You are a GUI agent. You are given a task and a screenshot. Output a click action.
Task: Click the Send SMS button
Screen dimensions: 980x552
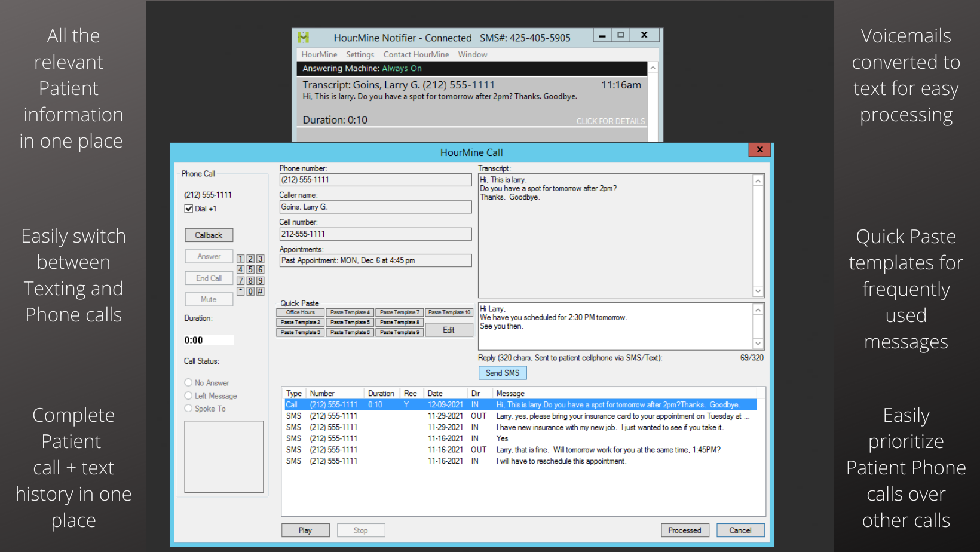point(503,373)
